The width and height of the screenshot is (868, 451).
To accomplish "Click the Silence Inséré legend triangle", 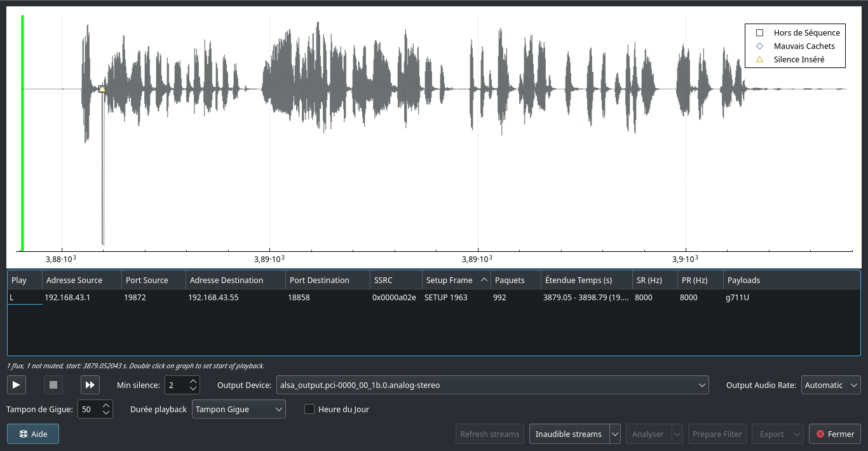I will pos(759,59).
